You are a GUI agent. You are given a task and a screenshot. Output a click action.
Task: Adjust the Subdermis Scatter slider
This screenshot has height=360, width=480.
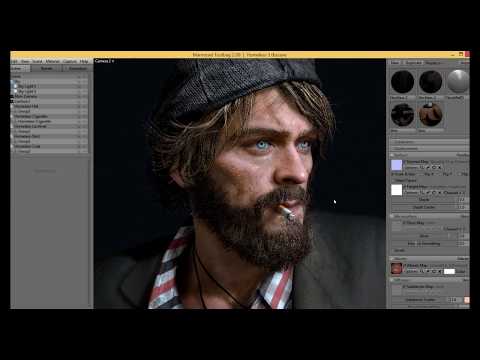(420, 300)
